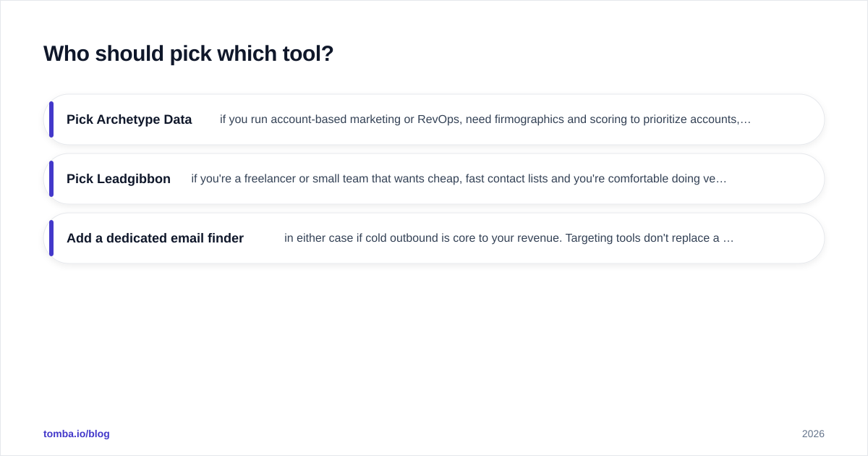868x456 pixels.
Task: Click the cold outbound revenue description
Action: pos(509,238)
